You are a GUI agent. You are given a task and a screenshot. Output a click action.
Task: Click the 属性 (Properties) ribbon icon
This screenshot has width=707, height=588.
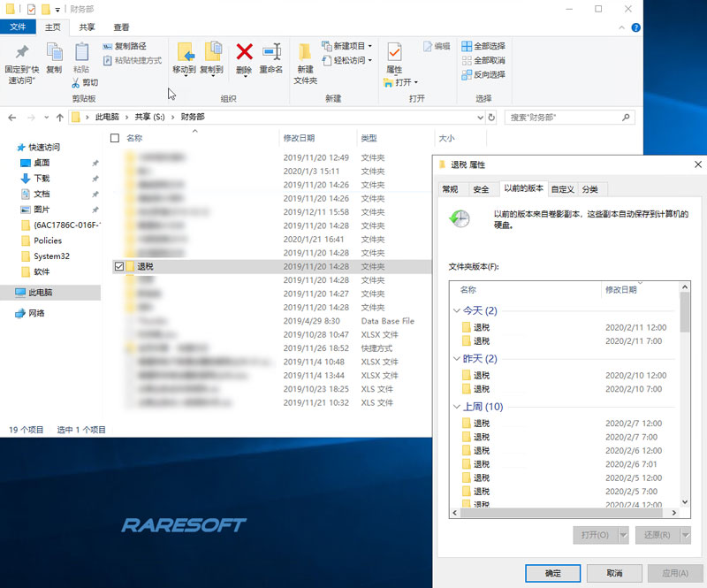pos(394,53)
